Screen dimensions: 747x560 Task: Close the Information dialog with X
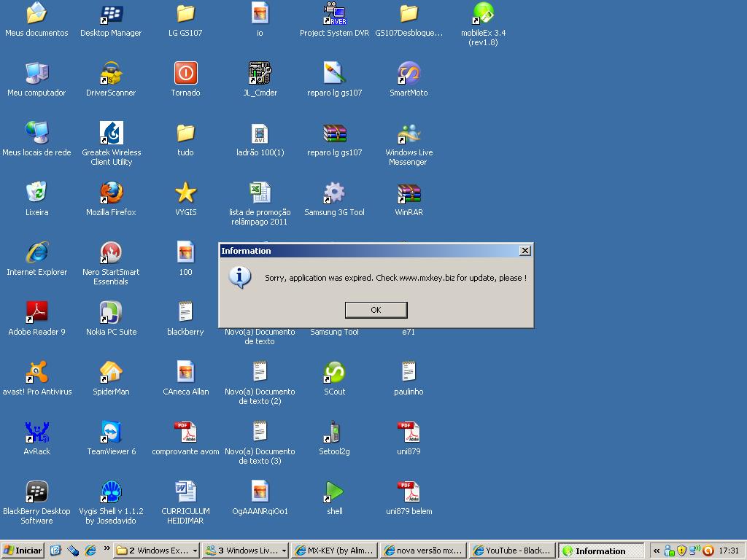(525, 251)
